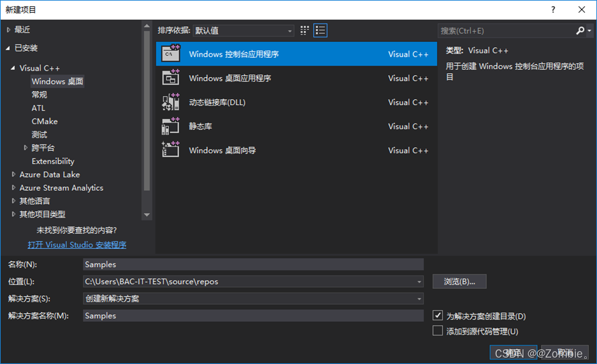Viewport: 597px width, 364px height.
Task: Collapse the 已安装 tree node
Action: (8, 48)
